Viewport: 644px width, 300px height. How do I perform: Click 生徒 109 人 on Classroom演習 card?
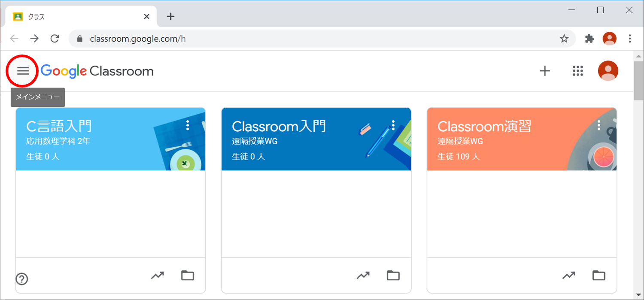(x=459, y=156)
